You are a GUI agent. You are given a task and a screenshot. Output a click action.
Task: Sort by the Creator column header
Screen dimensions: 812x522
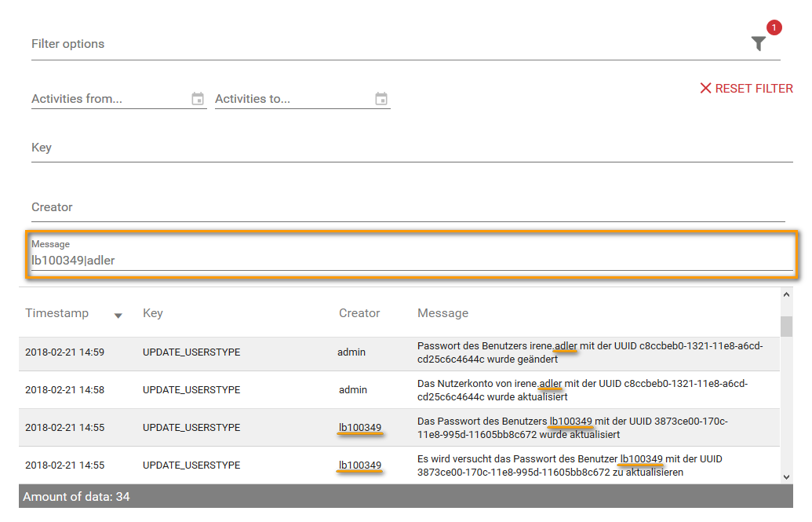click(359, 313)
